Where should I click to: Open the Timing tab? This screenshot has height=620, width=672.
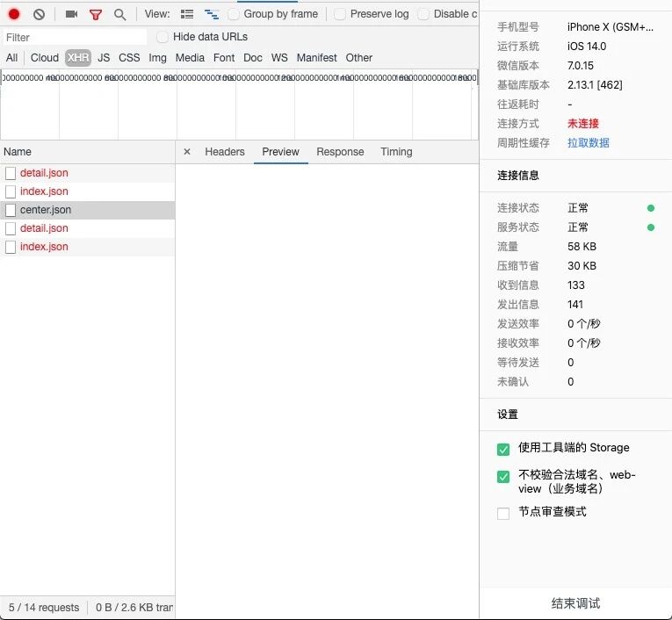pos(396,152)
